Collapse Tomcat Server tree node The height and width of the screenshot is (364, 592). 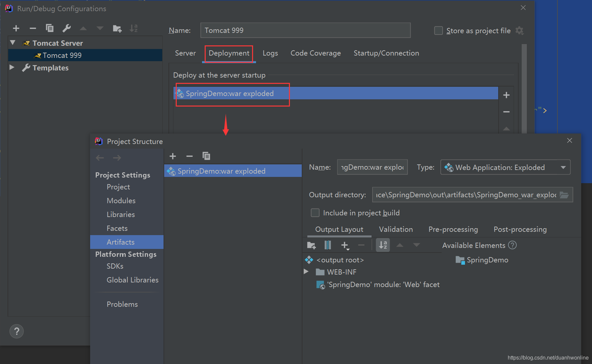point(13,43)
